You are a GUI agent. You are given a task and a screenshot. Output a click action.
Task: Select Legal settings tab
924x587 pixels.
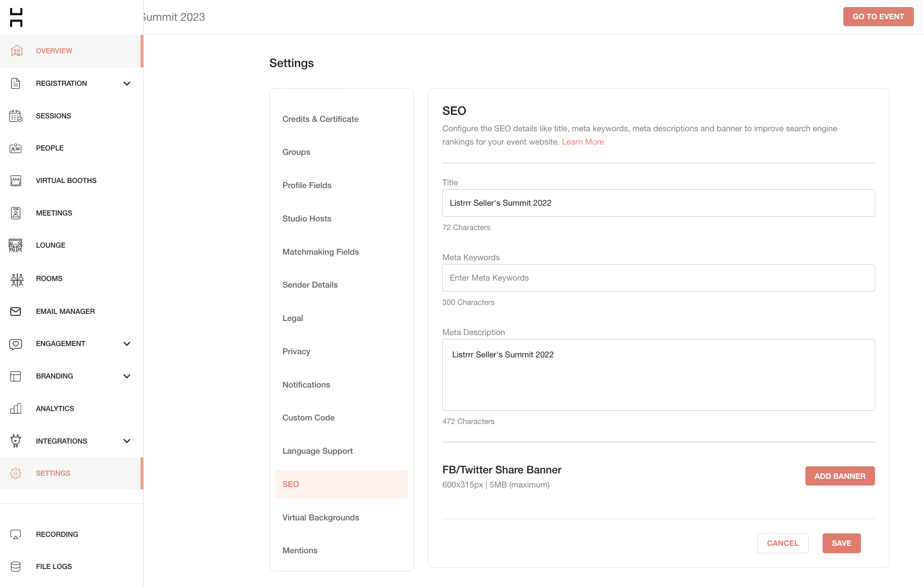341,318
